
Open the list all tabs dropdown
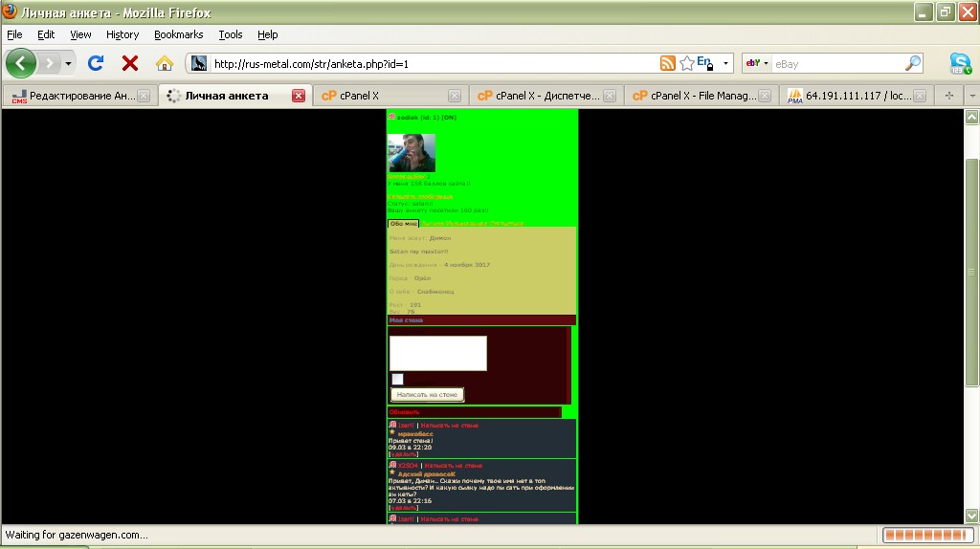(971, 96)
